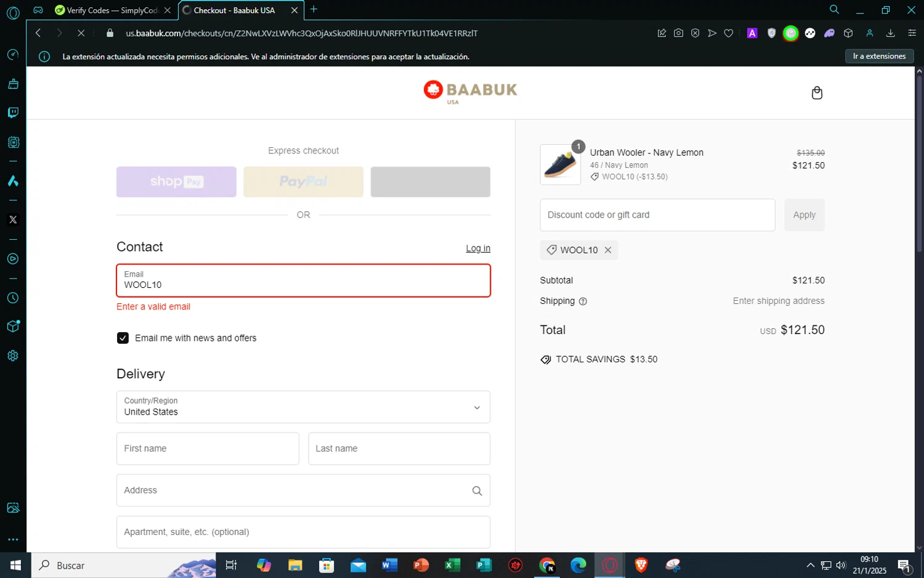Viewport: 924px width, 578px height.
Task: Click the 'Urban Wooler - Navy Lemon' title
Action: tap(647, 153)
